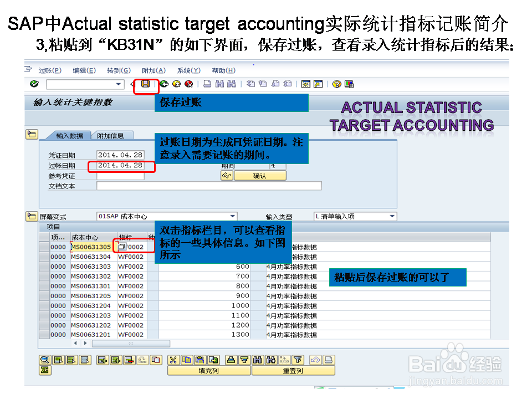This screenshot has height=399, width=532.
Task: Open the 系统(Y) menu
Action: (x=188, y=70)
